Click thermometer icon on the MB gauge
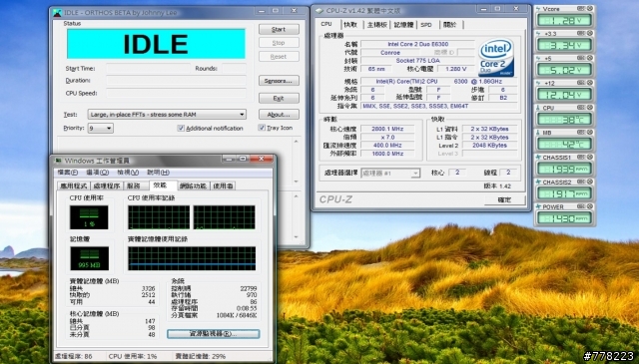Image resolution: width=639 pixels, height=364 pixels. (538, 133)
